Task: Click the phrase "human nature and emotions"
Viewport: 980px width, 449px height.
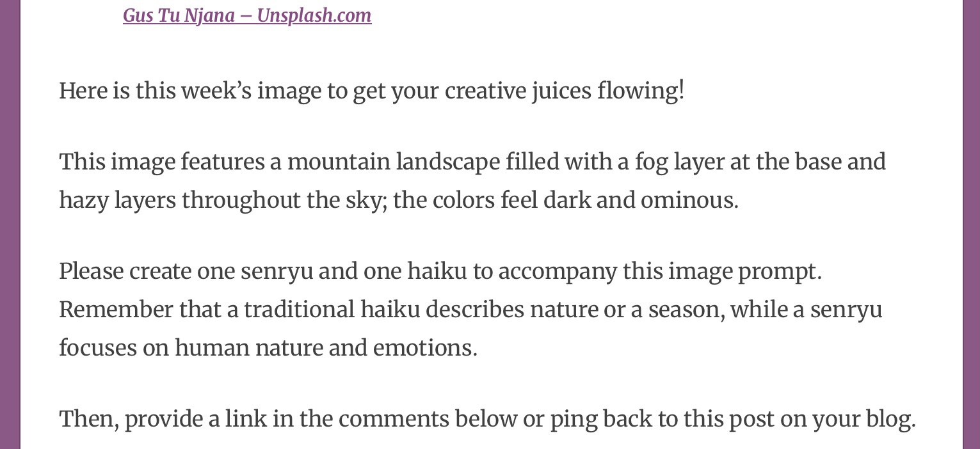Action: coord(325,348)
